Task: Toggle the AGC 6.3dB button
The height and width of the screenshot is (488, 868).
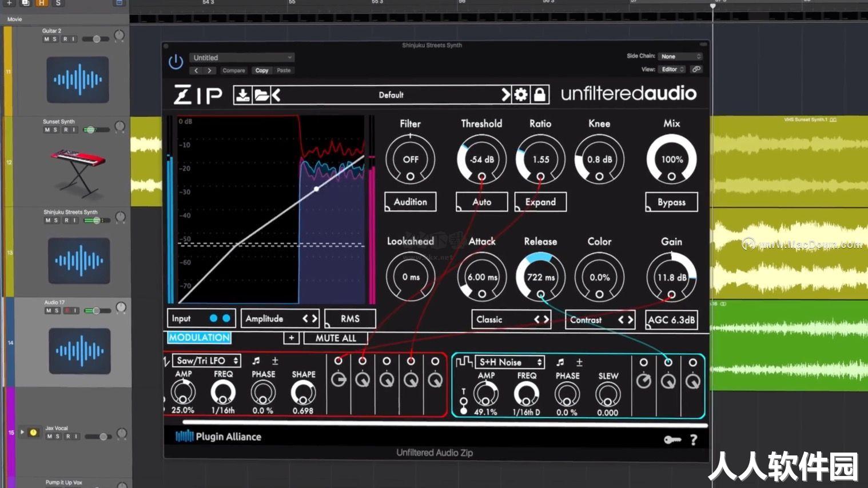Action: click(672, 320)
